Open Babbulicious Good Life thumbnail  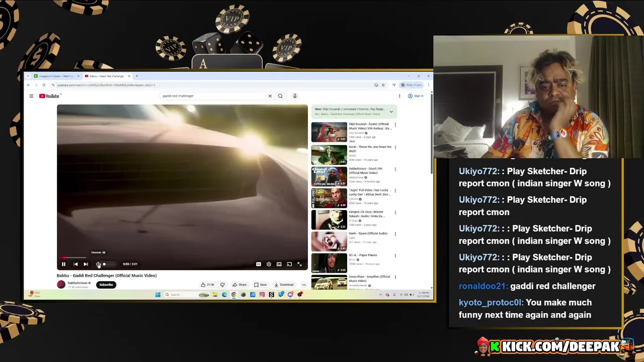(x=329, y=176)
